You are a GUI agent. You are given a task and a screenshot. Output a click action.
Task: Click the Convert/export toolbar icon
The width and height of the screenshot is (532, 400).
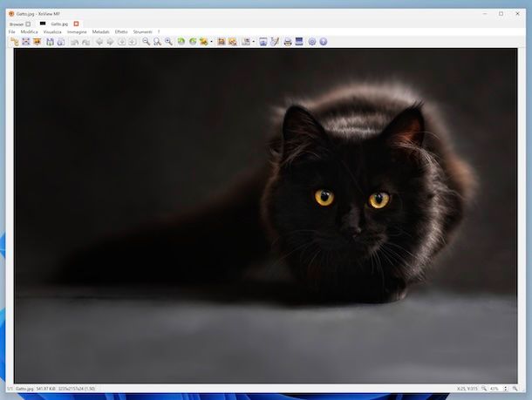click(x=246, y=42)
